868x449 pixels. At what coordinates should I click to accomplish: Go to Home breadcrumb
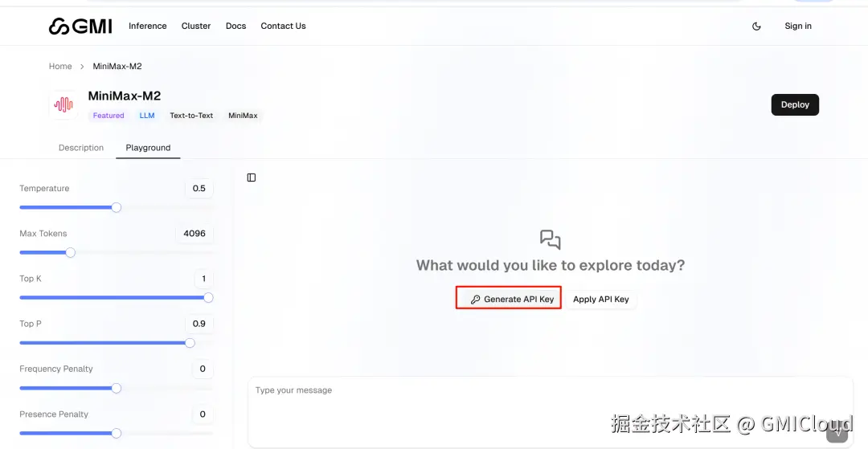pos(60,67)
